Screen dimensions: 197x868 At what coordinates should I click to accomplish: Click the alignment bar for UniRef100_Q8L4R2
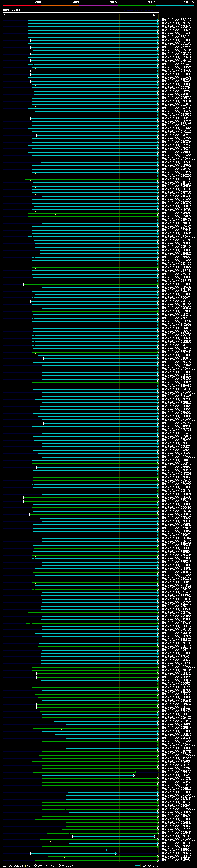tap(97, 111)
